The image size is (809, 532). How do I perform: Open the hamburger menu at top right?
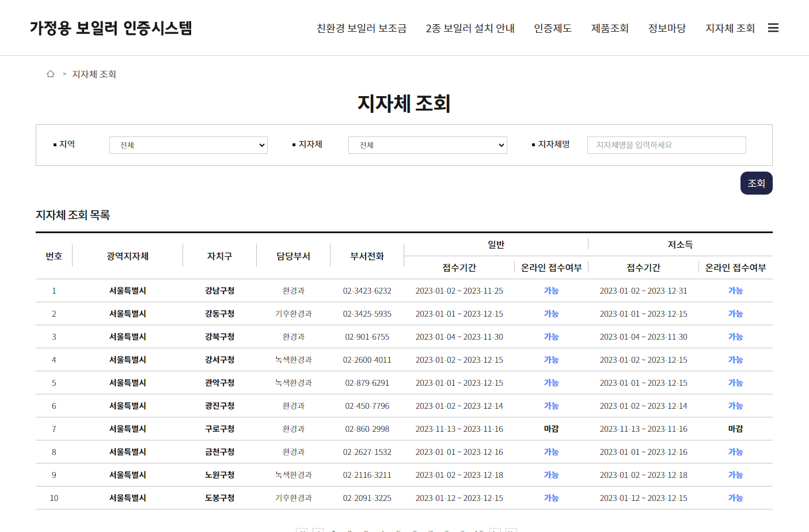point(773,27)
